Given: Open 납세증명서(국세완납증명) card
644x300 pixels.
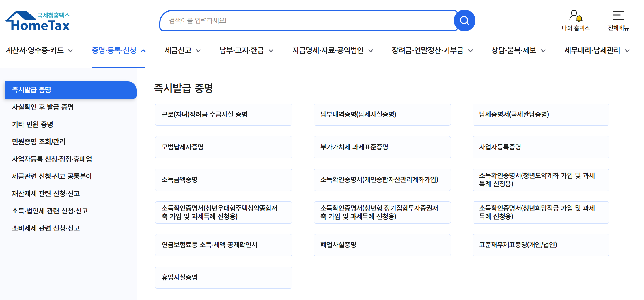Looking at the screenshot, I should 541,115.
